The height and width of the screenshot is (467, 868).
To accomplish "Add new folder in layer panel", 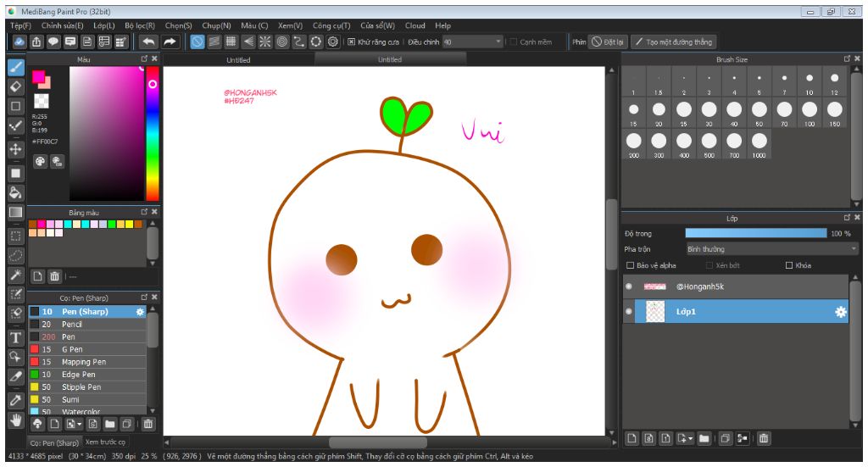I will tap(704, 438).
